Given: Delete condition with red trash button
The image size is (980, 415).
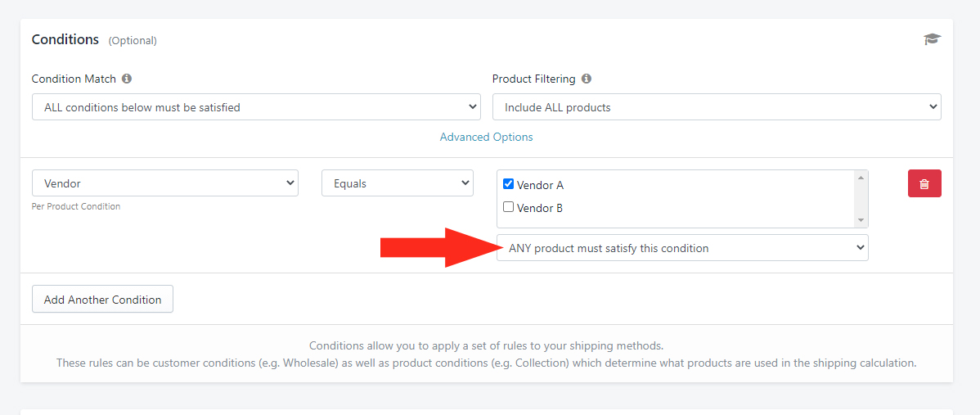Looking at the screenshot, I should coord(924,183).
